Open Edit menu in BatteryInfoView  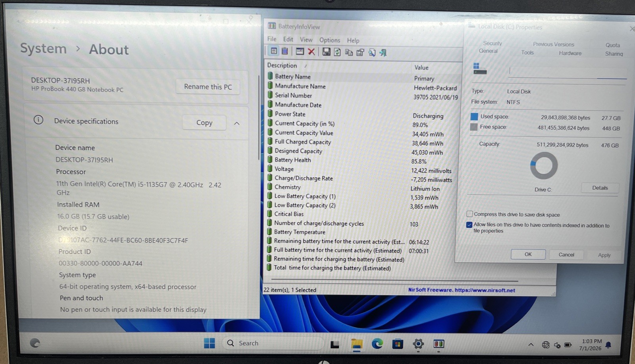click(x=288, y=39)
